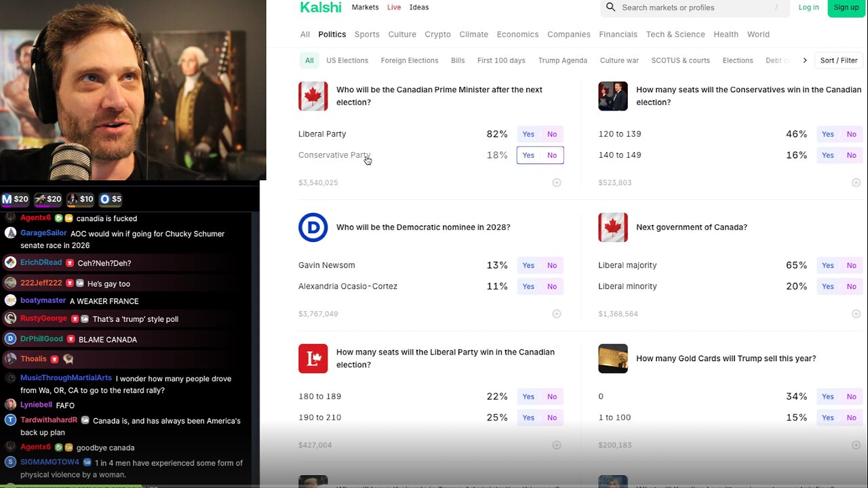Open the Next government of Canada flag icon
Viewport: 868px width, 488px height.
pyautogui.click(x=613, y=228)
